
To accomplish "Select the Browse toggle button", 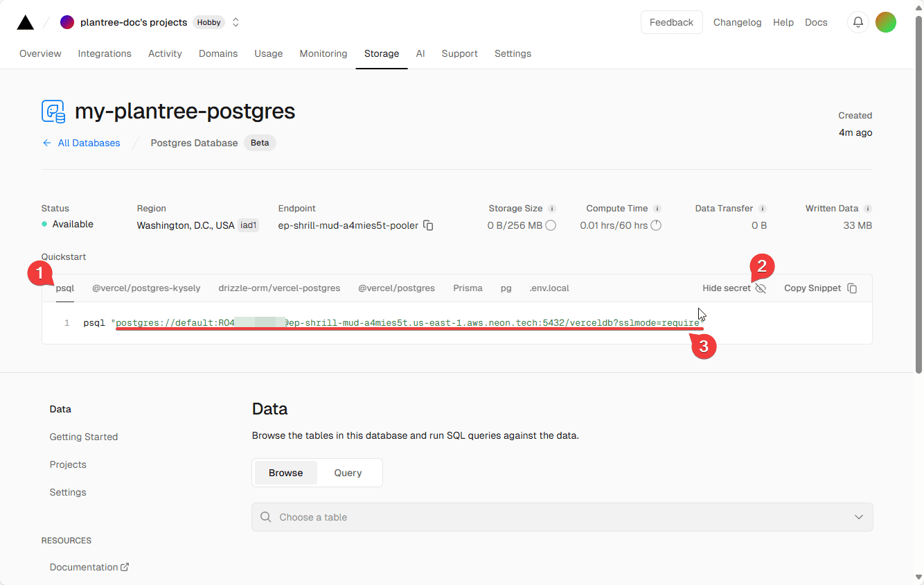I will (x=286, y=473).
